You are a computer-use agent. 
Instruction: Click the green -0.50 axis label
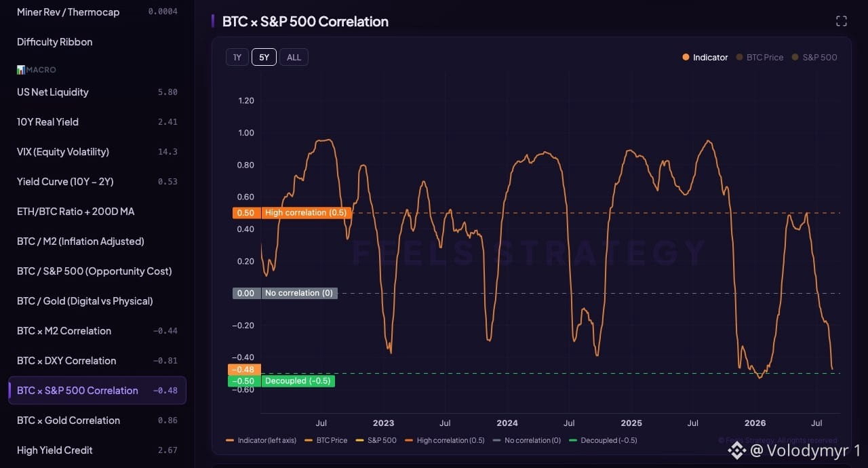click(243, 381)
